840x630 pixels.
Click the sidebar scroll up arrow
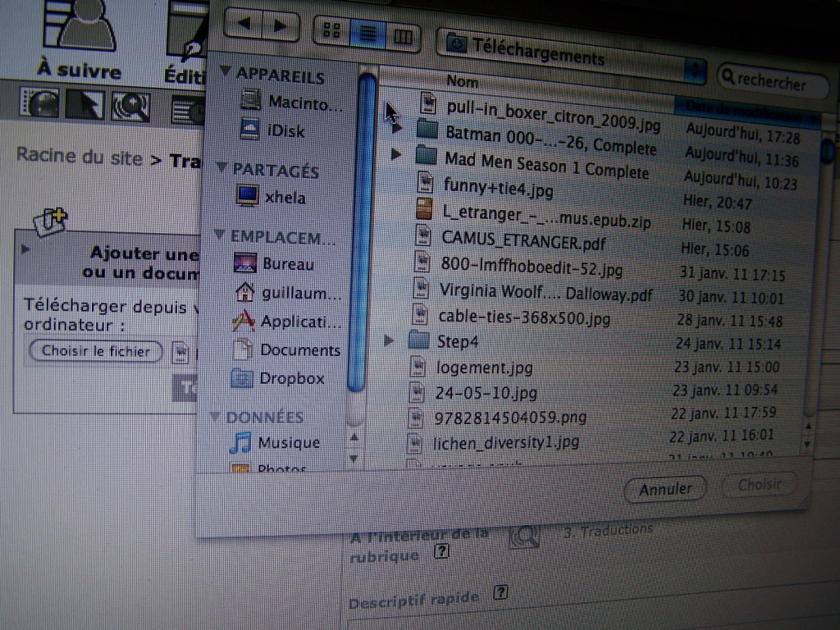pyautogui.click(x=354, y=438)
